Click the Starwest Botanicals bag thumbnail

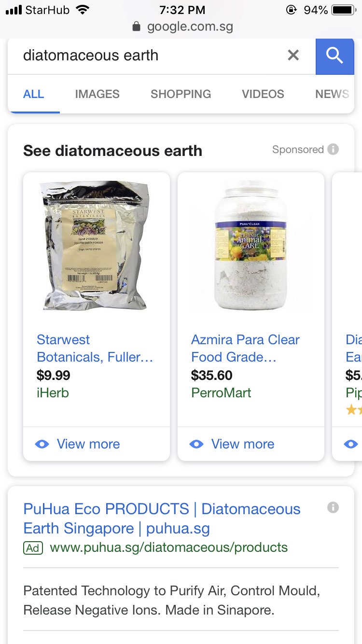[96, 245]
